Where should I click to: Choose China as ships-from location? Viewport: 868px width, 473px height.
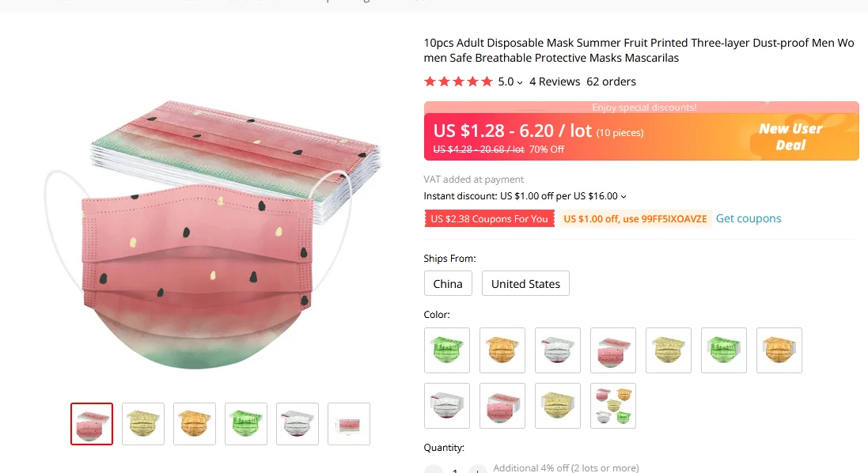coord(448,284)
